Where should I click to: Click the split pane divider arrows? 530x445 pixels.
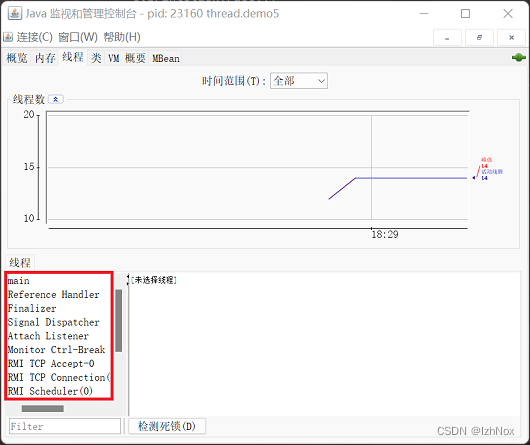(x=128, y=279)
